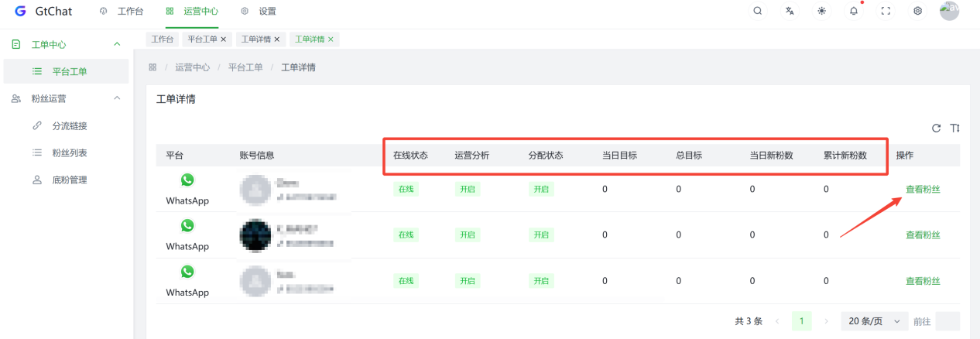Toggle the light/dark theme sun icon

821,11
